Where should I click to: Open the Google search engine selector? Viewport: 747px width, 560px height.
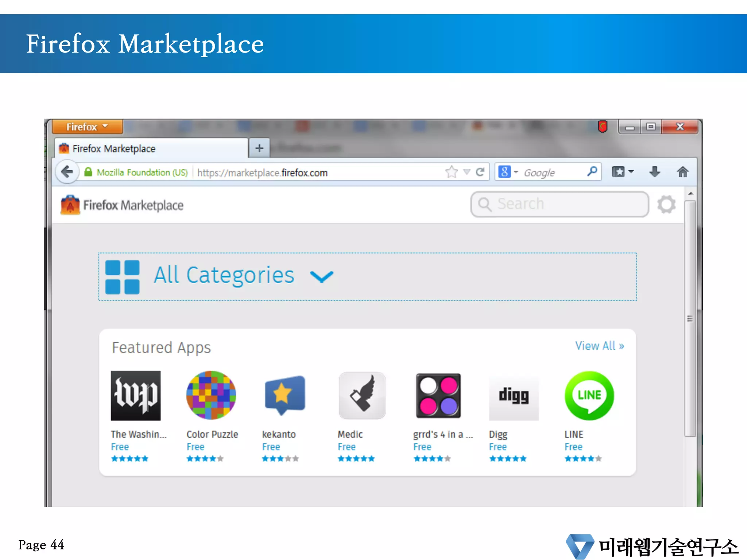pos(508,172)
